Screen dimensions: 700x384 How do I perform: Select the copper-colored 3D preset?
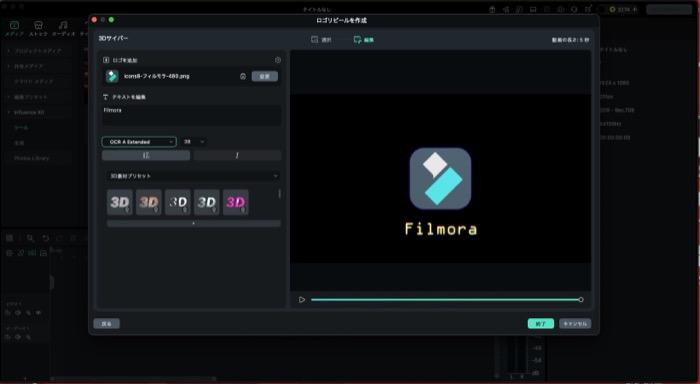[149, 202]
